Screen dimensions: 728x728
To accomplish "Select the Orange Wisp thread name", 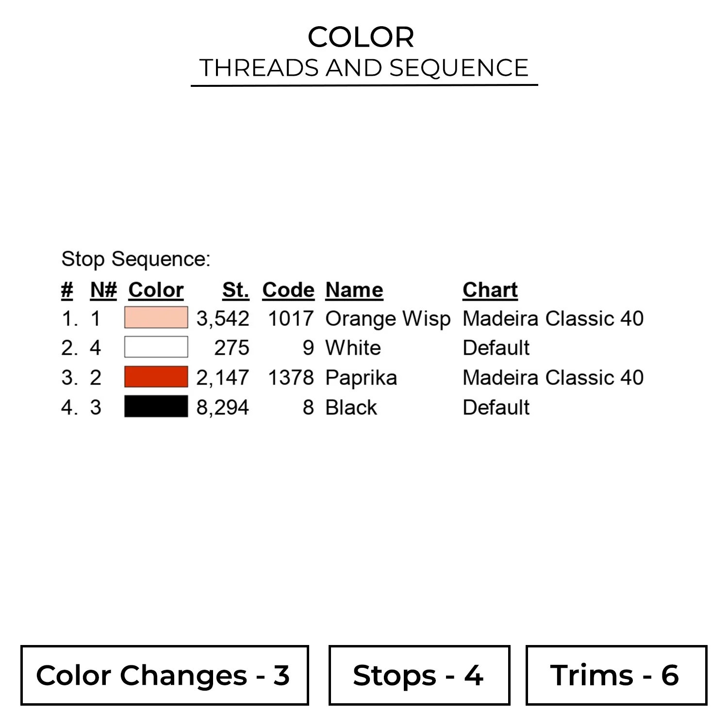I will point(388,319).
